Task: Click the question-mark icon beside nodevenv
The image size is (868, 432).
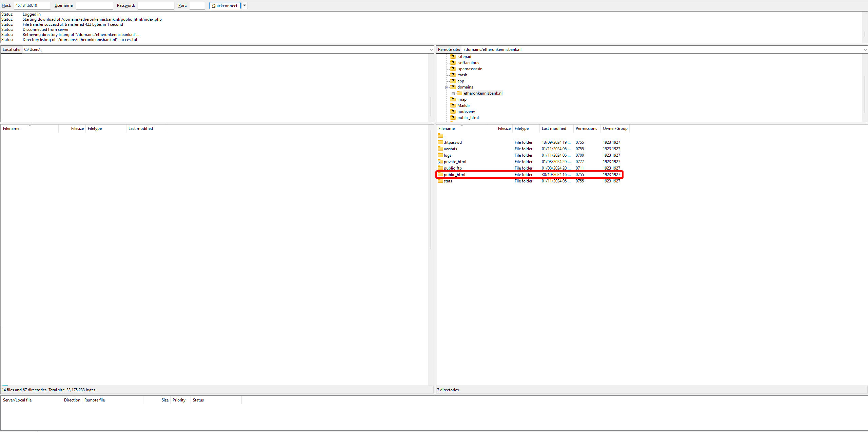Action: (x=453, y=112)
